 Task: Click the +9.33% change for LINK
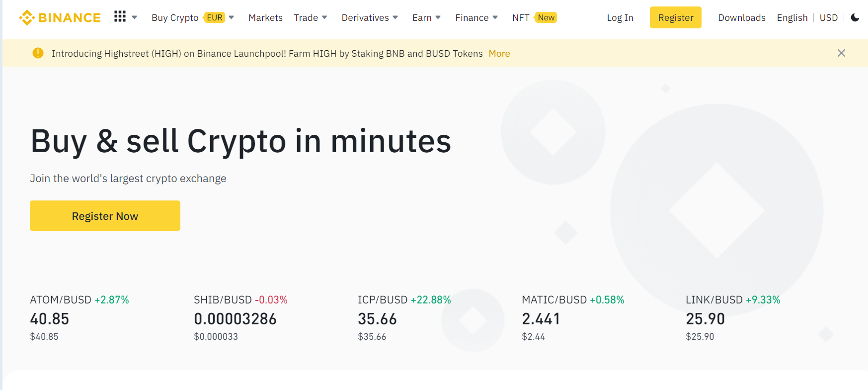click(x=763, y=300)
